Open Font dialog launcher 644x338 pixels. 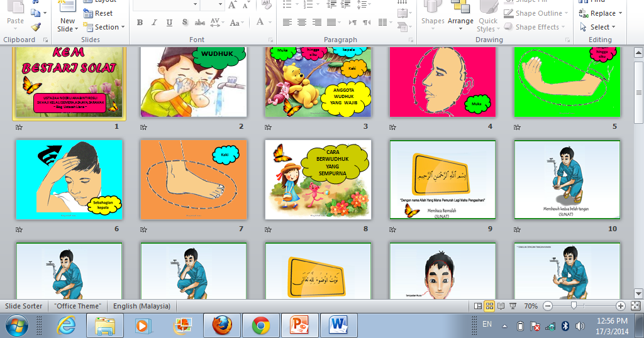[x=270, y=40]
